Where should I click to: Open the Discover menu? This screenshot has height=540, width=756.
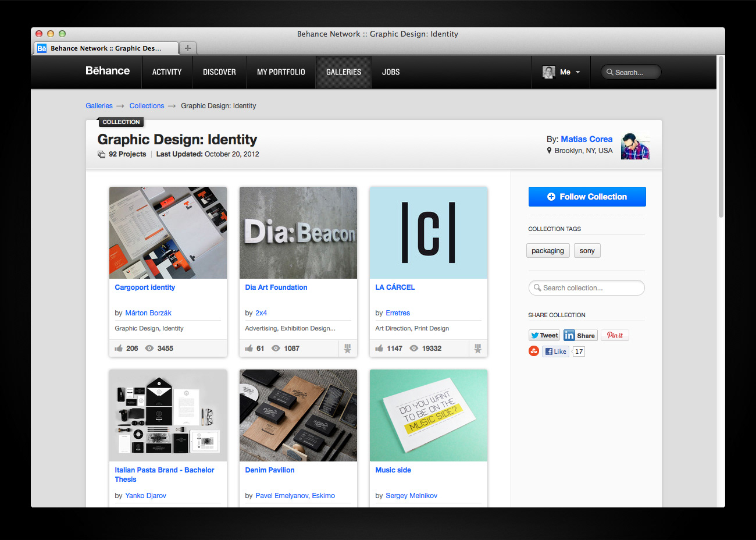[x=219, y=72]
